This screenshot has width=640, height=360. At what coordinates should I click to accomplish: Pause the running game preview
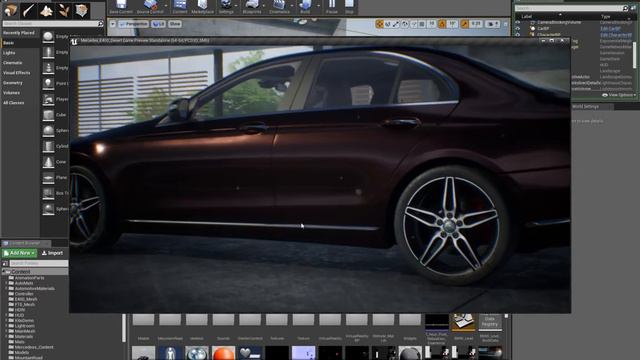click(x=332, y=7)
